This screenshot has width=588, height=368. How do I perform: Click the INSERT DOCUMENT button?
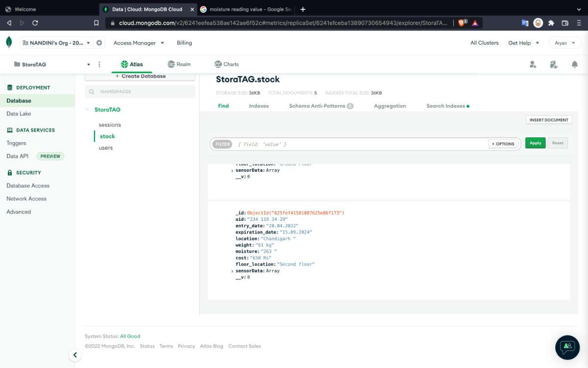[549, 120]
